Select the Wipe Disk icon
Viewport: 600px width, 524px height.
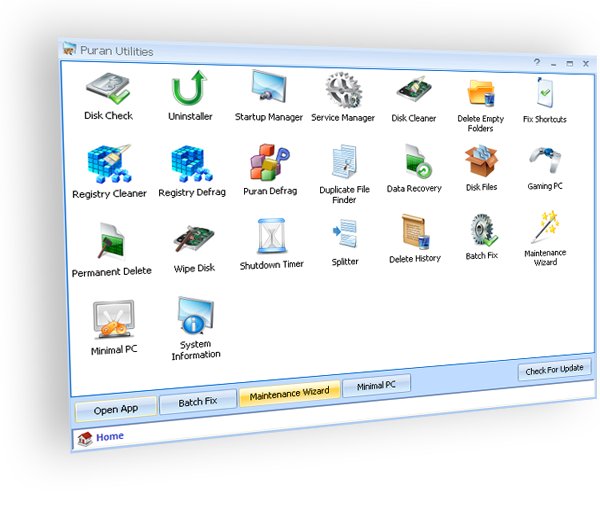pyautogui.click(x=194, y=239)
